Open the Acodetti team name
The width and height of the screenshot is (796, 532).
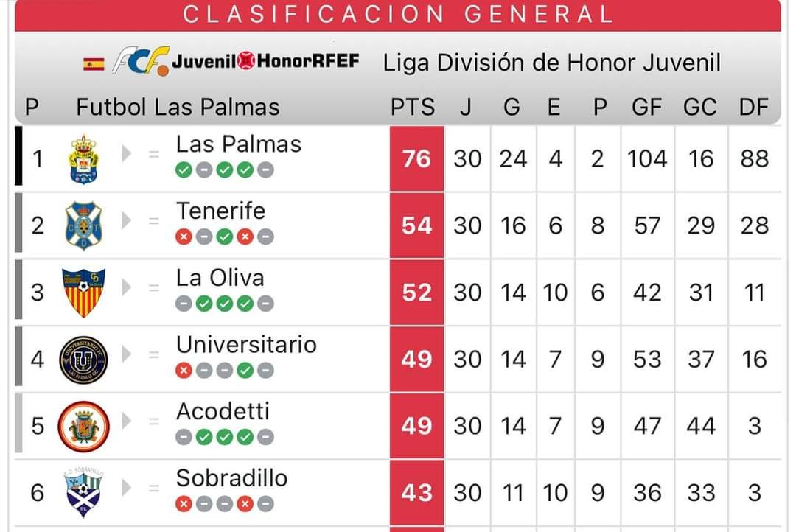pos(223,411)
